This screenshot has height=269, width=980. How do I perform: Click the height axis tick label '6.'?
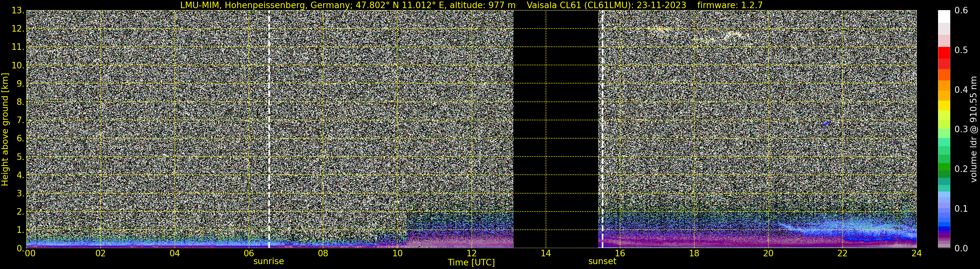[x=20, y=138]
